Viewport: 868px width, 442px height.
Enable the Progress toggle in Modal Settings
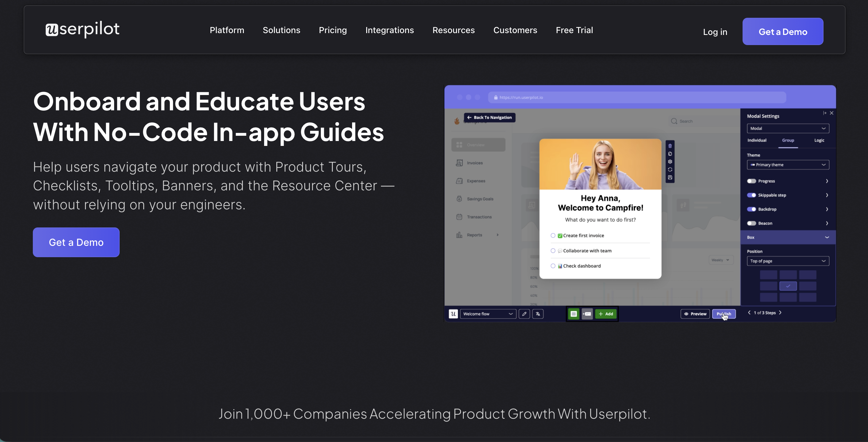pyautogui.click(x=752, y=181)
